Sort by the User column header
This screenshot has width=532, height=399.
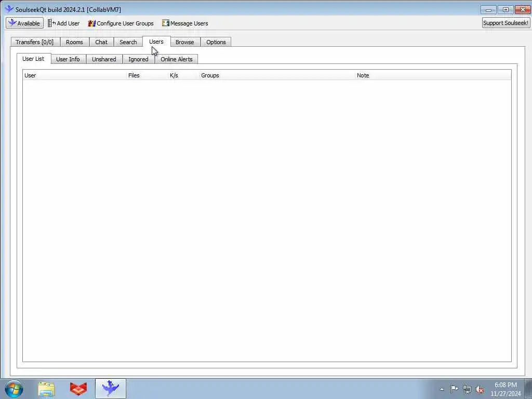point(75,75)
